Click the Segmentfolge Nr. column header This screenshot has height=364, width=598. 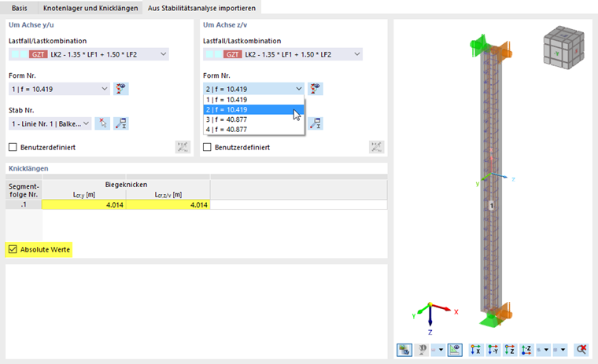24,189
